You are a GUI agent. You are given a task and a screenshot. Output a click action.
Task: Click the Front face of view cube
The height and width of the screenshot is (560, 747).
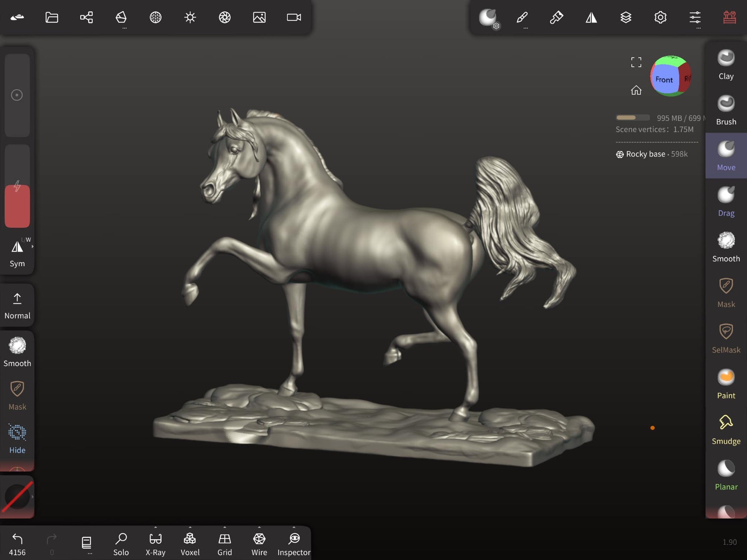pos(664,79)
